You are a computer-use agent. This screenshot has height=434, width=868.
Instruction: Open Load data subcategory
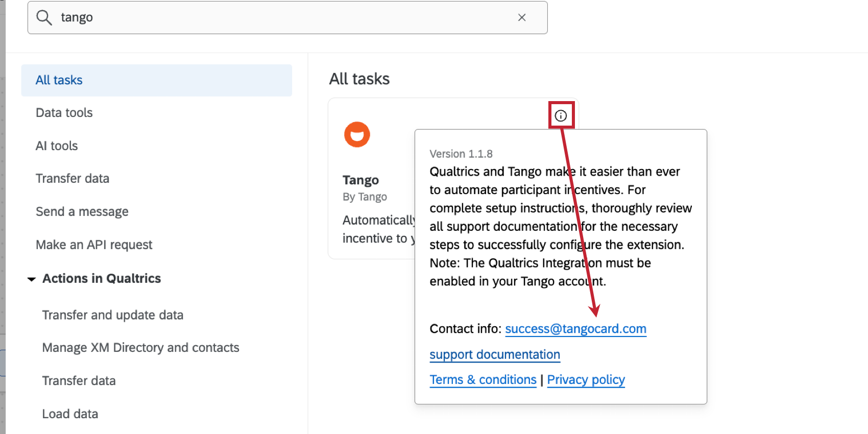pos(70,414)
